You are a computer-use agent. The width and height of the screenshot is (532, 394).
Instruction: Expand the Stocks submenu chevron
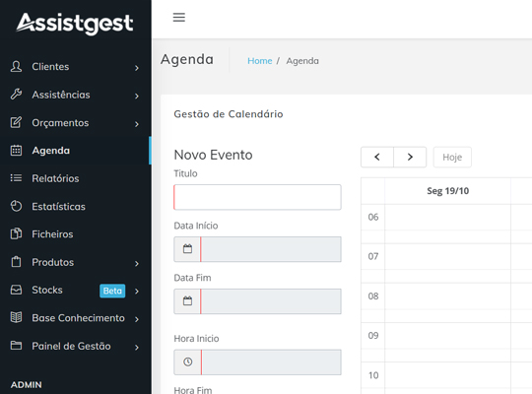click(x=137, y=292)
